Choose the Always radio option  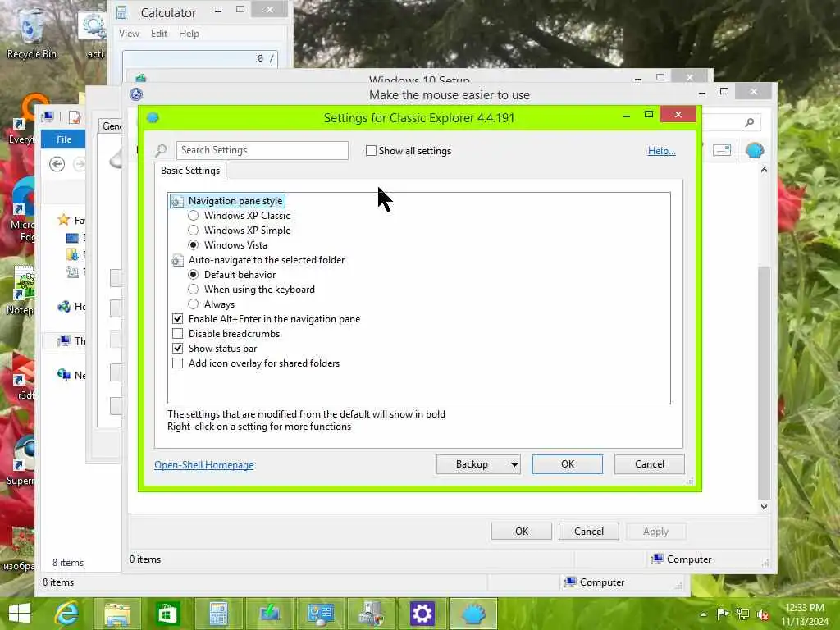pyautogui.click(x=194, y=304)
